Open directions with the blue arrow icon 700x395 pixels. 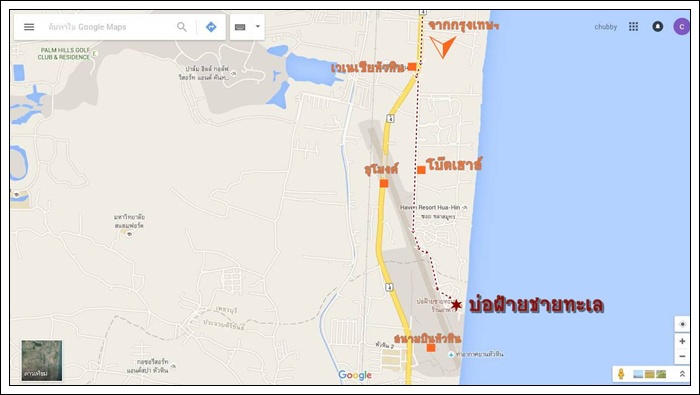point(211,27)
